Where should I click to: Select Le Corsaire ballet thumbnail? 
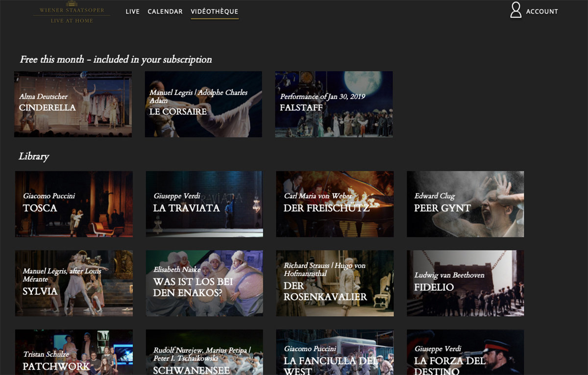203,104
